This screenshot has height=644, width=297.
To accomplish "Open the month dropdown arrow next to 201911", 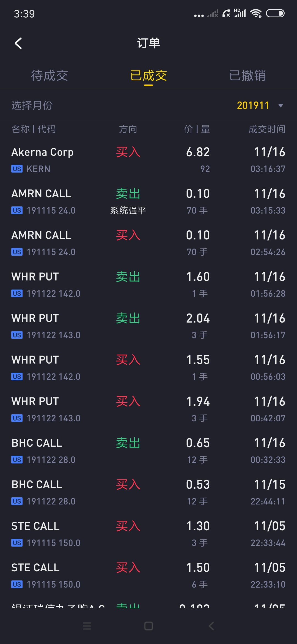I will (x=280, y=105).
